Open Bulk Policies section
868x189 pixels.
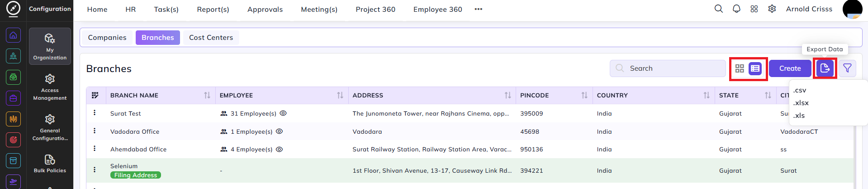coord(50,164)
